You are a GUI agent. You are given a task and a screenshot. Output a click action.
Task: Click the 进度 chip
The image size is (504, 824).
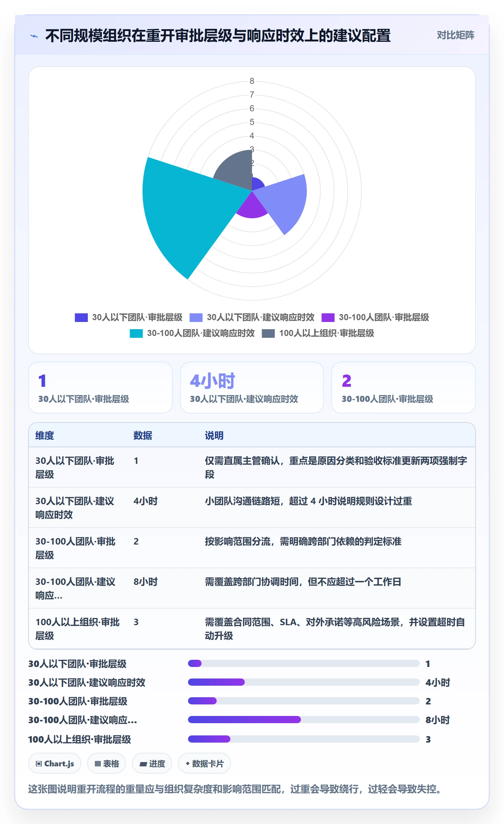coord(152,763)
